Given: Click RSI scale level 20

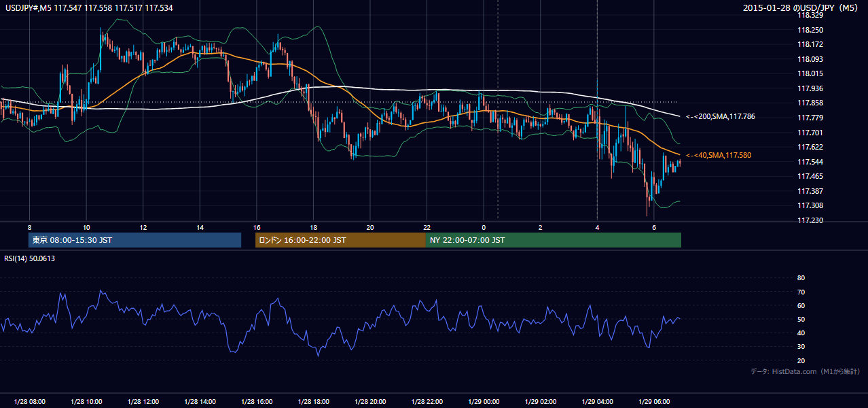Looking at the screenshot, I should click(801, 360).
